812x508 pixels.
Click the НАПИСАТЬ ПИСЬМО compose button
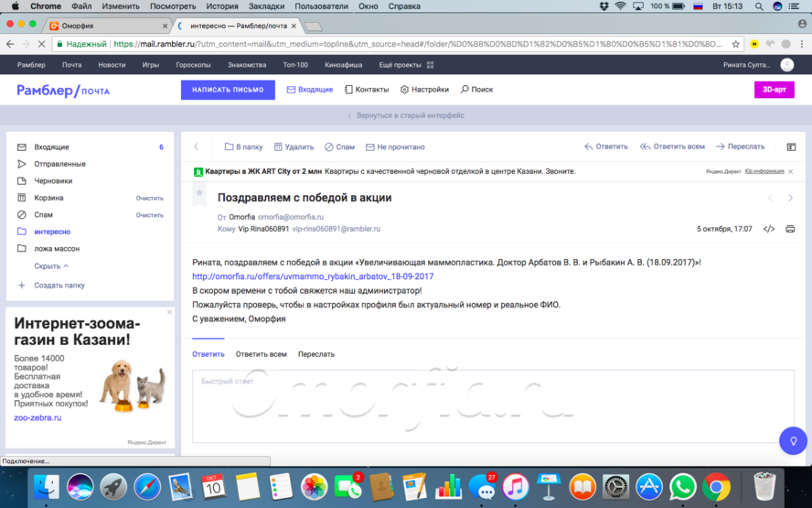click(228, 90)
